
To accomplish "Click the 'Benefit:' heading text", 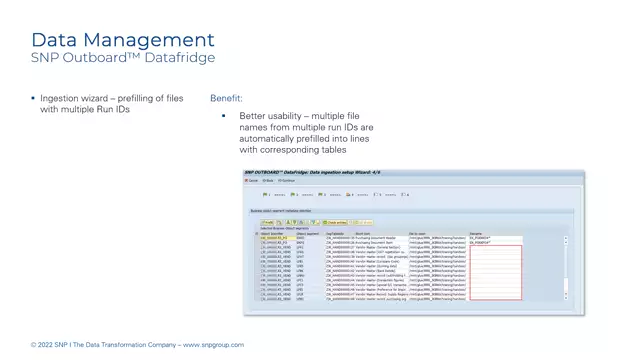I will tap(226, 98).
